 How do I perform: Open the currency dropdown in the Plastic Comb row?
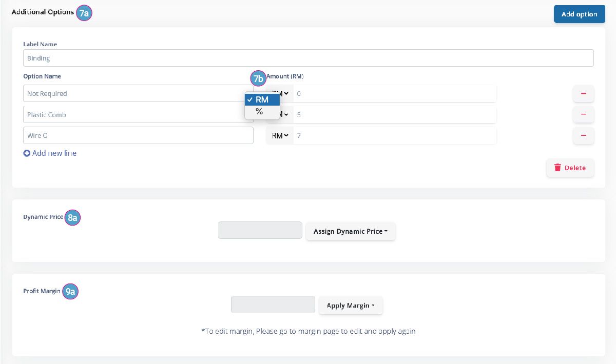286,114
